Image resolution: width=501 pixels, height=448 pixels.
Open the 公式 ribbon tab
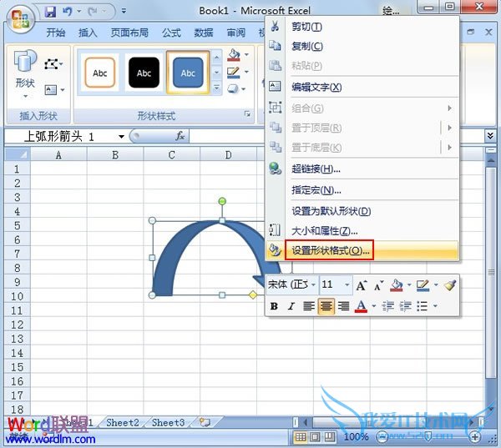171,33
